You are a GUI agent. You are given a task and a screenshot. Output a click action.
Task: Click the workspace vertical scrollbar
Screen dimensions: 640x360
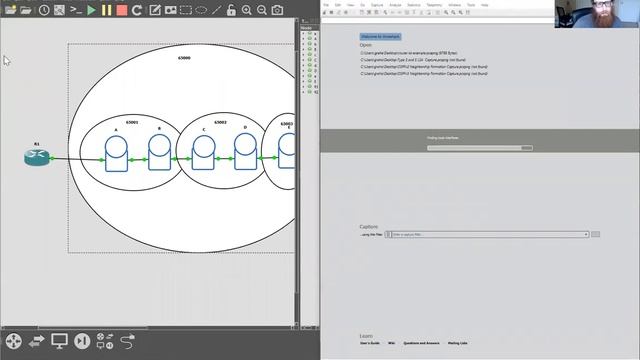[x=297, y=171]
